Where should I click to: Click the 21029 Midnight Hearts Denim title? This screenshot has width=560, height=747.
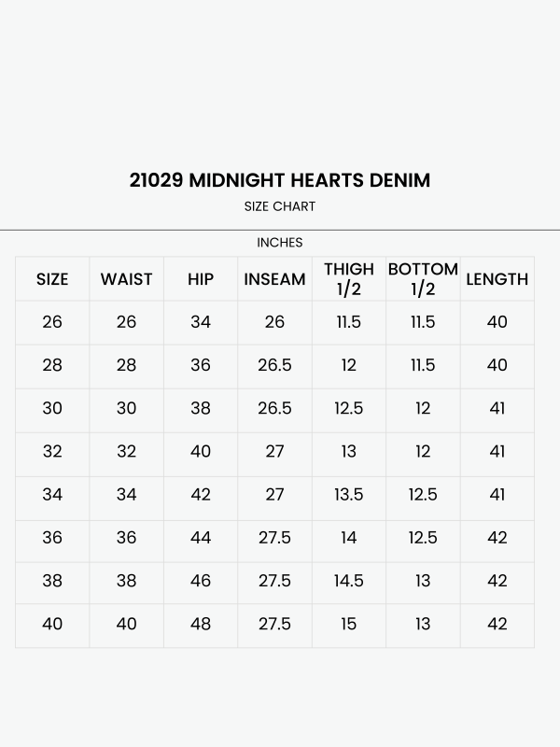279,180
